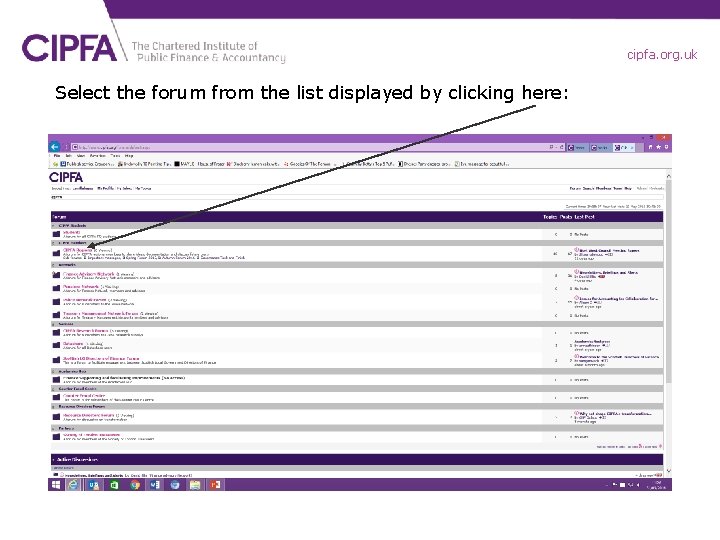Collapse the Active Discussions section

54,459
